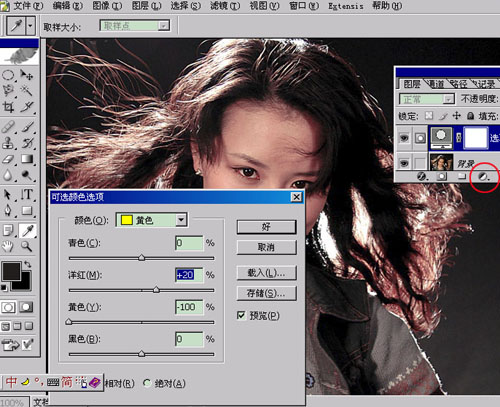500x407 pixels.
Task: Open the Extensis menu
Action: (x=346, y=6)
